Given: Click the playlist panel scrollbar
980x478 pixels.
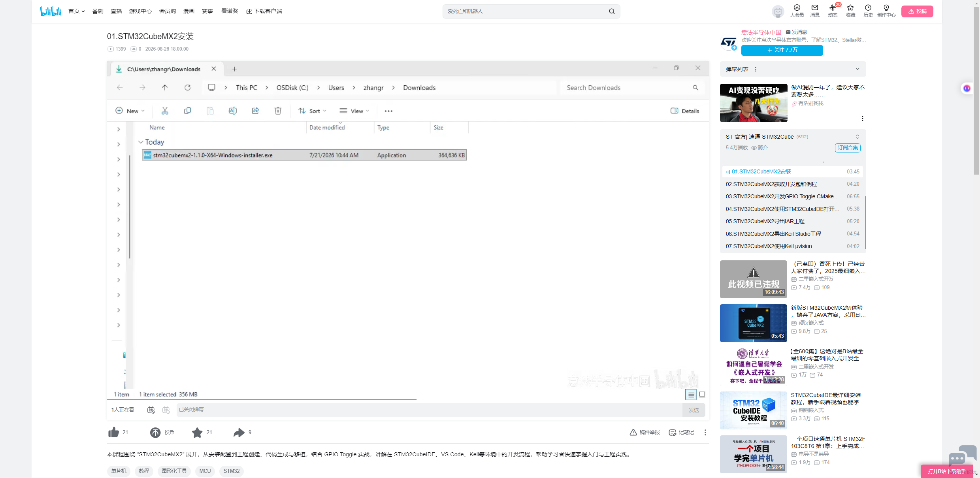Looking at the screenshot, I should pyautogui.click(x=865, y=222).
